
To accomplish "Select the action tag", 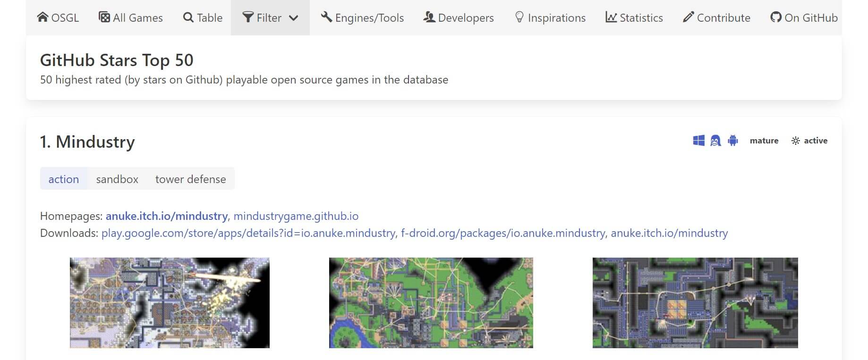I will click(x=64, y=179).
